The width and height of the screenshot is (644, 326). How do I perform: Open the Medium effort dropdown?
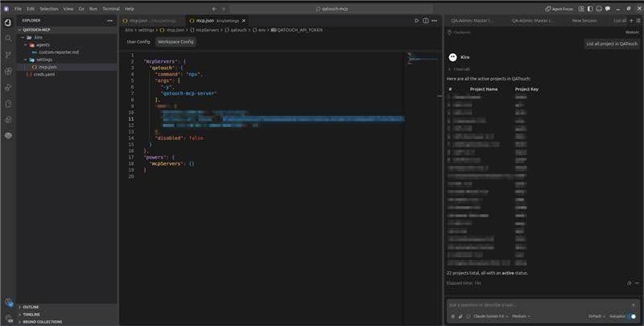[x=521, y=316]
